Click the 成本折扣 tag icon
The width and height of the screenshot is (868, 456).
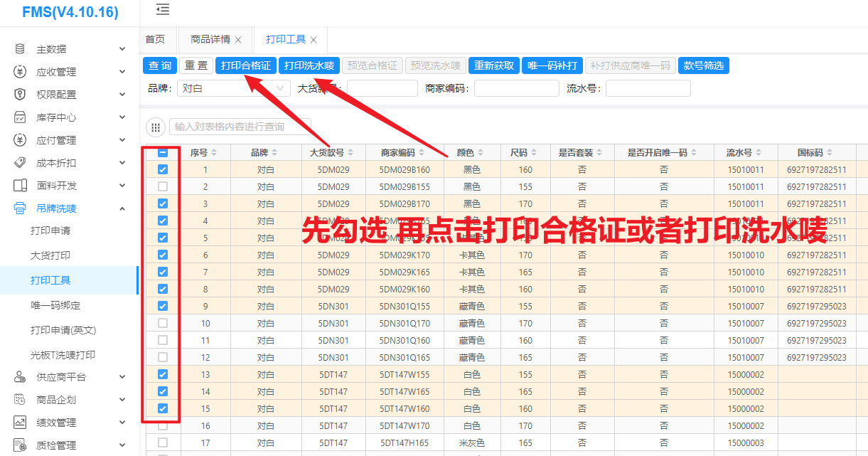(x=20, y=163)
